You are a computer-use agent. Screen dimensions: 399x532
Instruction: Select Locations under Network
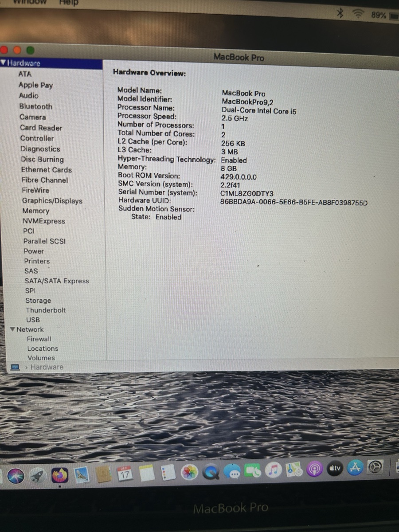(x=43, y=348)
